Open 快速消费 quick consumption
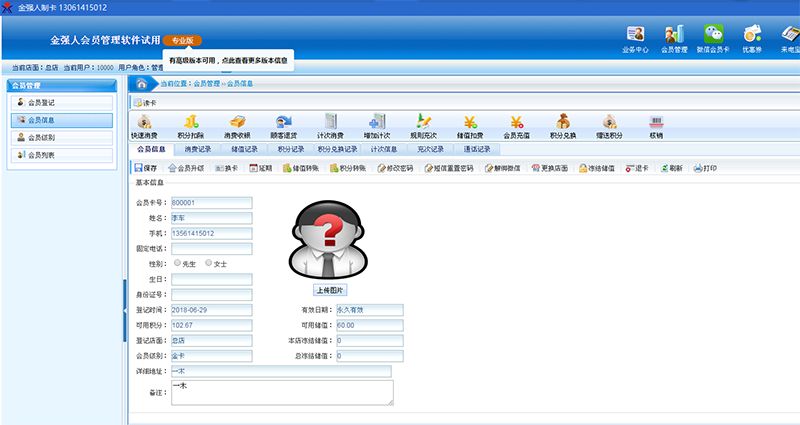Screen dimensions: 800x425 [x=144, y=127]
